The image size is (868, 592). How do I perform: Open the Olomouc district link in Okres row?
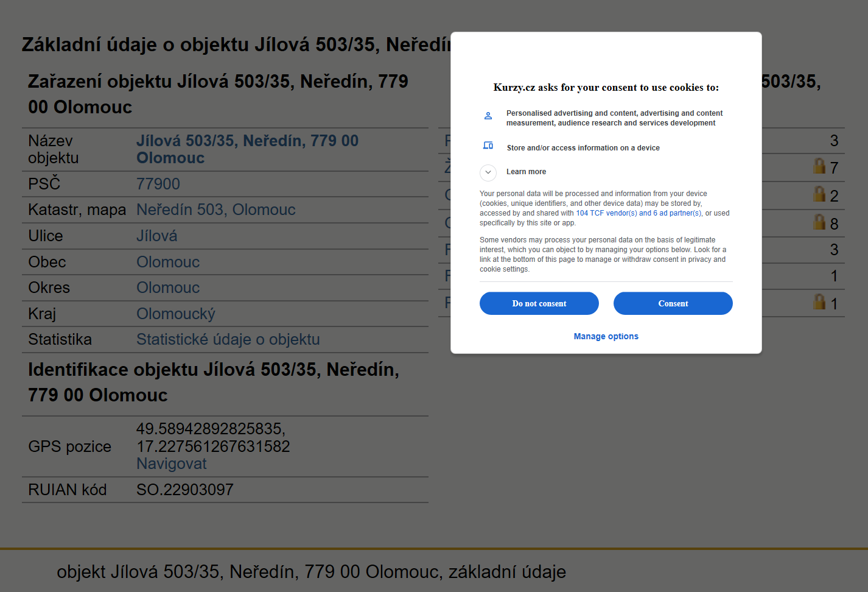(168, 287)
